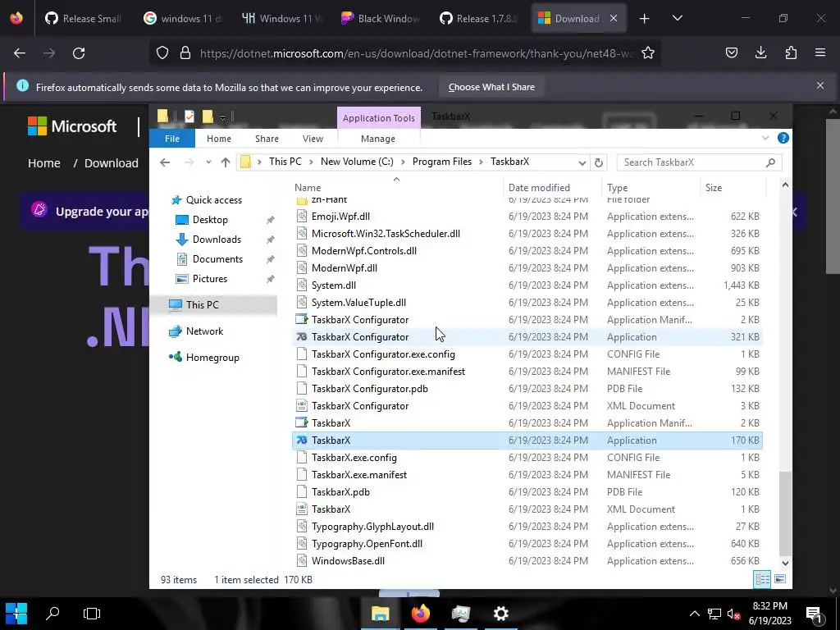
Task: Open the Firefox Downloads panel
Action: 760,52
